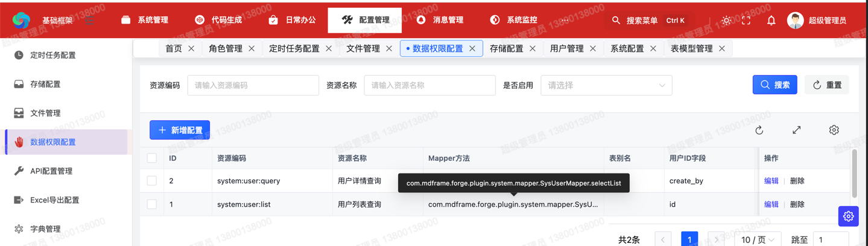Image resolution: width=868 pixels, height=246 pixels.
Task: Click 编辑 for system:user:query row
Action: (x=771, y=181)
